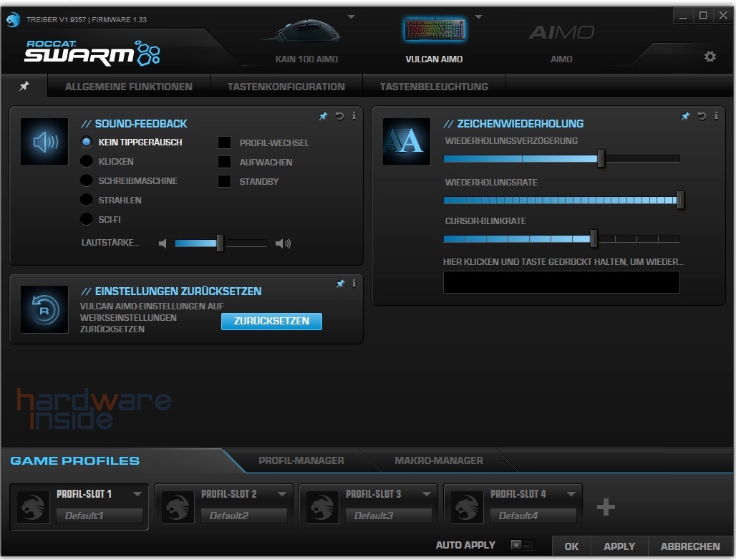Select the Sci-Fi sound option
The width and height of the screenshot is (736, 560).
pos(86,218)
